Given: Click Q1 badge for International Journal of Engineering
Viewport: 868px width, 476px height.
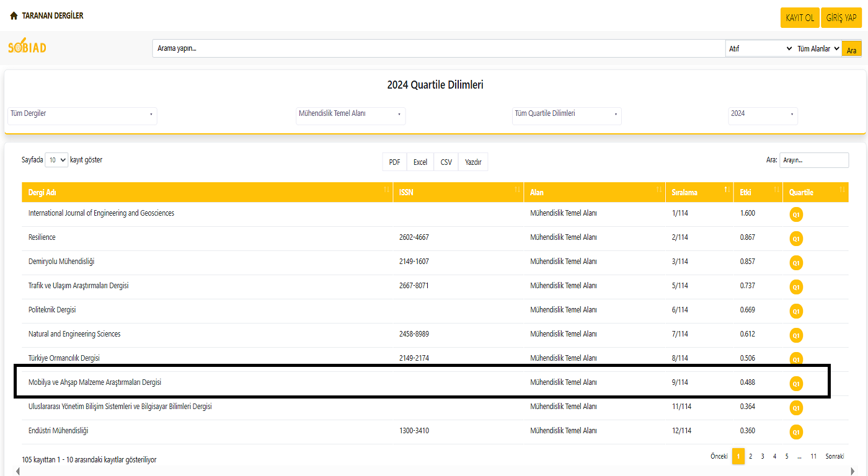Looking at the screenshot, I should coord(796,214).
